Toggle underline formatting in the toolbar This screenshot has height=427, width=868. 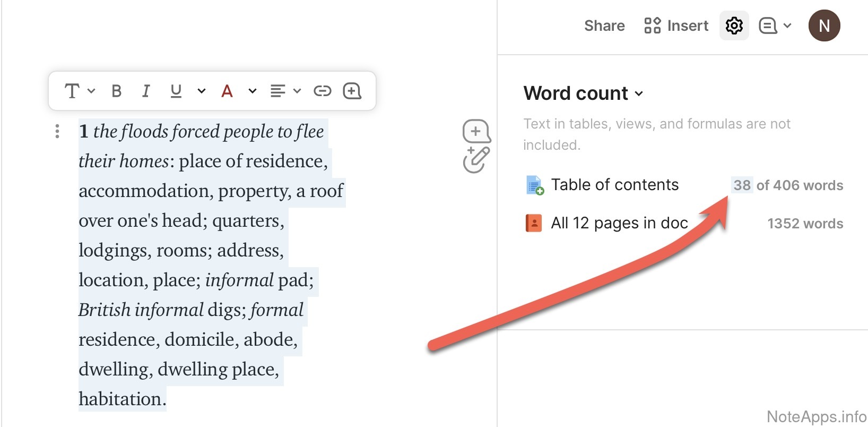point(176,91)
